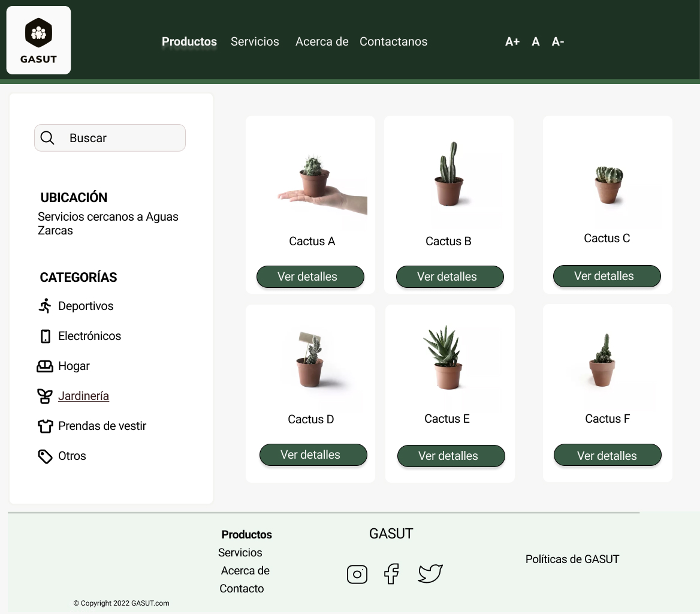Click the GASUT logo

coord(38,40)
